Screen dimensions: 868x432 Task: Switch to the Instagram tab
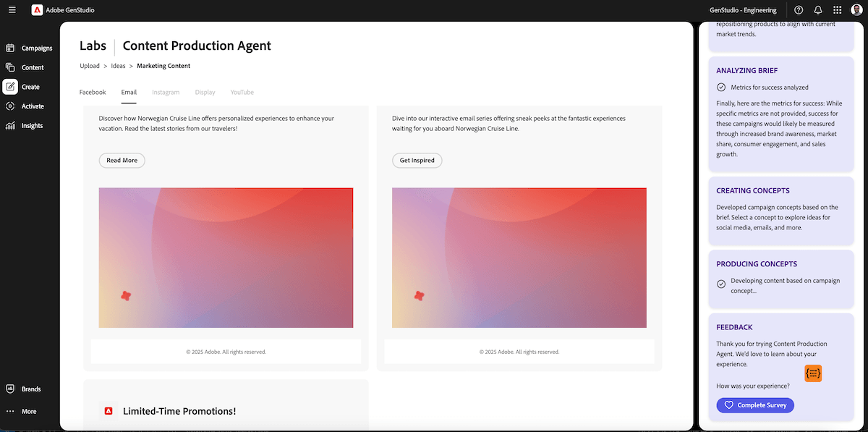tap(166, 93)
